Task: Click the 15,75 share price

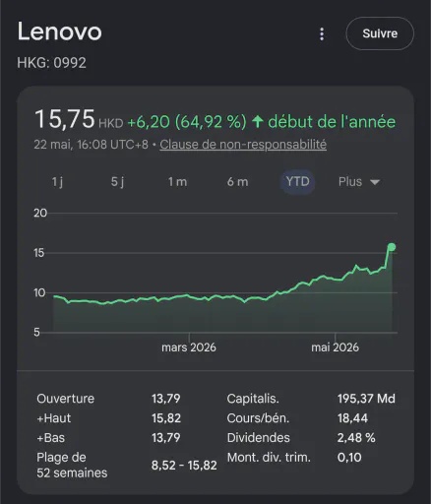Action: 65,119
